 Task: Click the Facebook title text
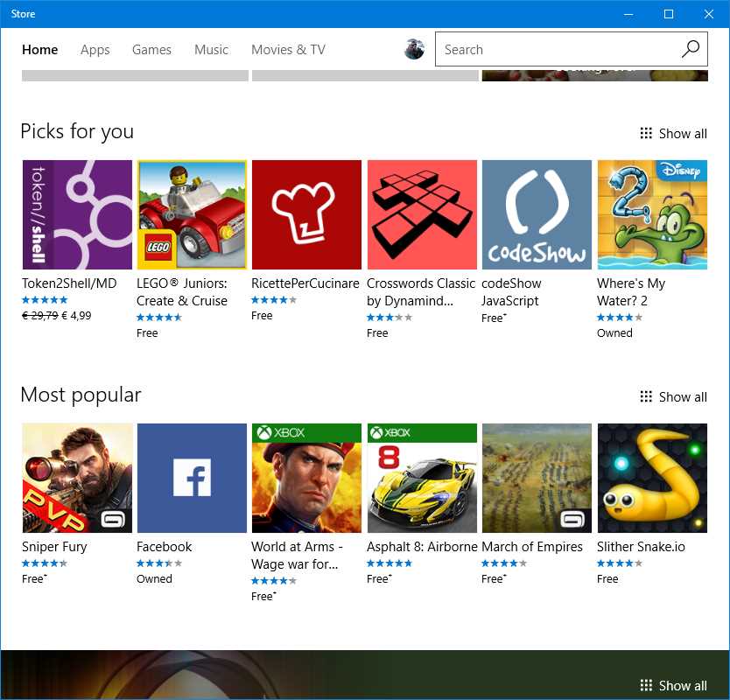point(165,546)
